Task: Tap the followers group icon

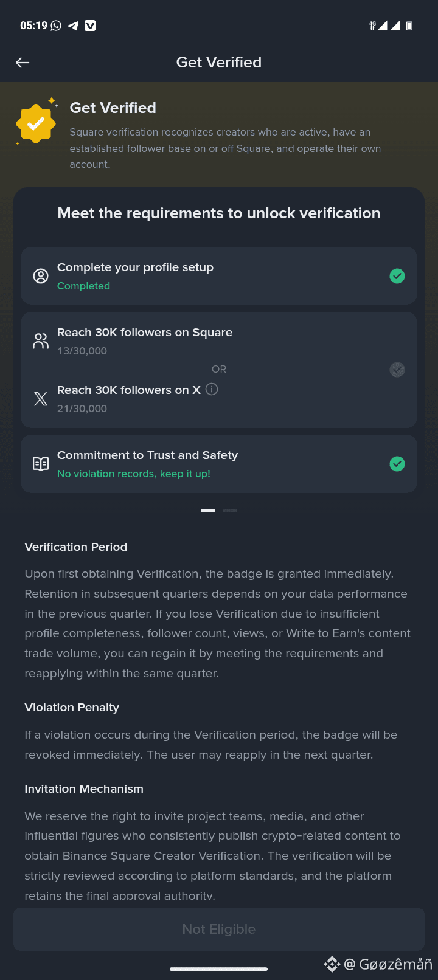Action: point(41,341)
